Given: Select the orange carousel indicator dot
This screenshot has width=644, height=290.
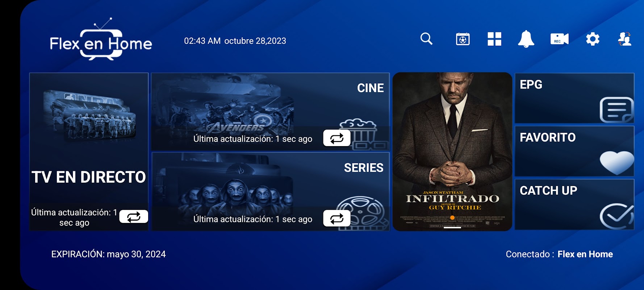Looking at the screenshot, I should pos(452,217).
